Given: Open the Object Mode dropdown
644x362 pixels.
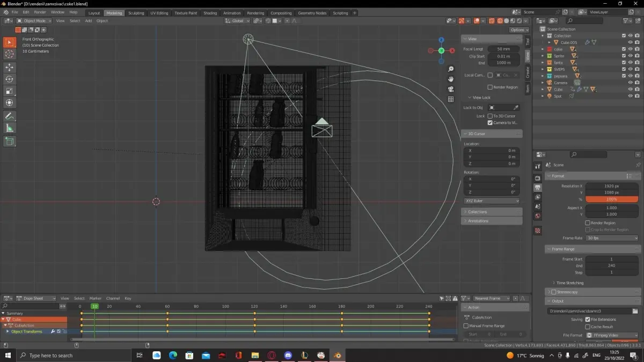Looking at the screenshot, I should (34, 21).
